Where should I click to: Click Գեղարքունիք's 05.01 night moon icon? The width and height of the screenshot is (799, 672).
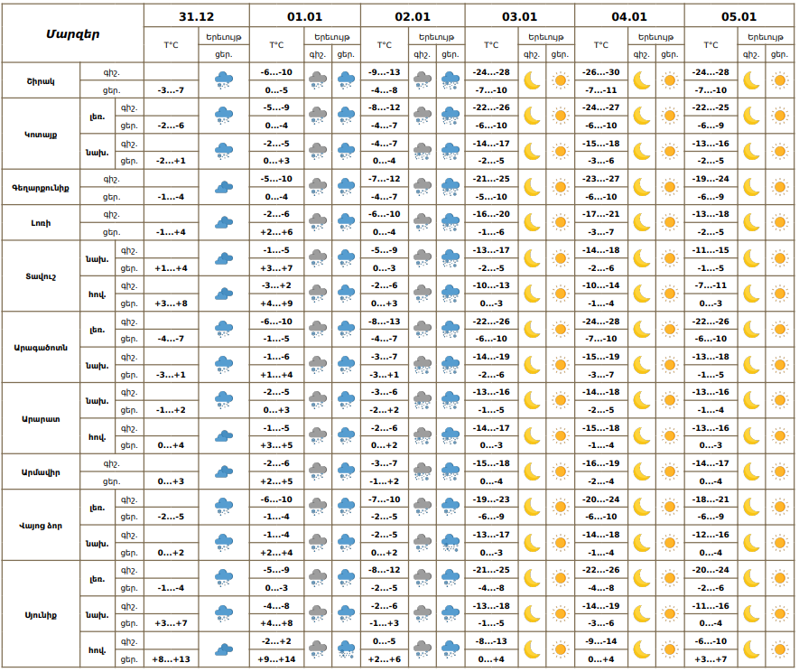(x=751, y=187)
